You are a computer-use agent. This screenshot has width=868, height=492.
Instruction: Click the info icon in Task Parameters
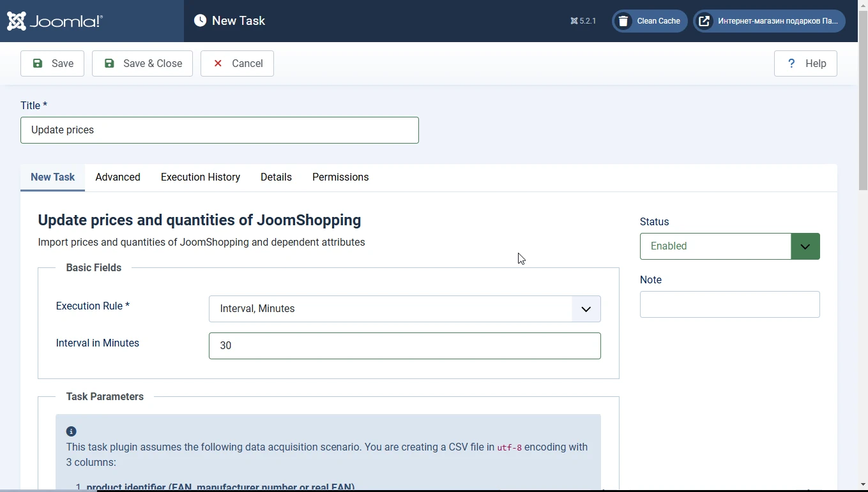pos(71,431)
